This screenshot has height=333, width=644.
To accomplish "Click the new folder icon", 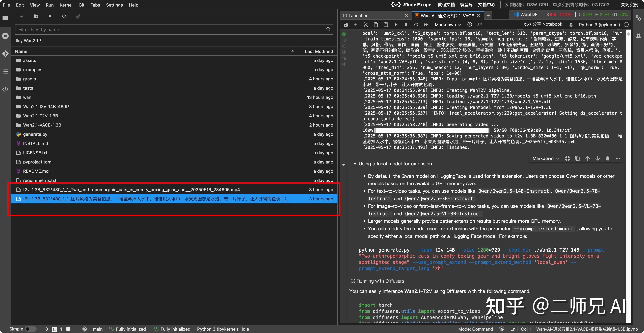I will (x=36, y=16).
